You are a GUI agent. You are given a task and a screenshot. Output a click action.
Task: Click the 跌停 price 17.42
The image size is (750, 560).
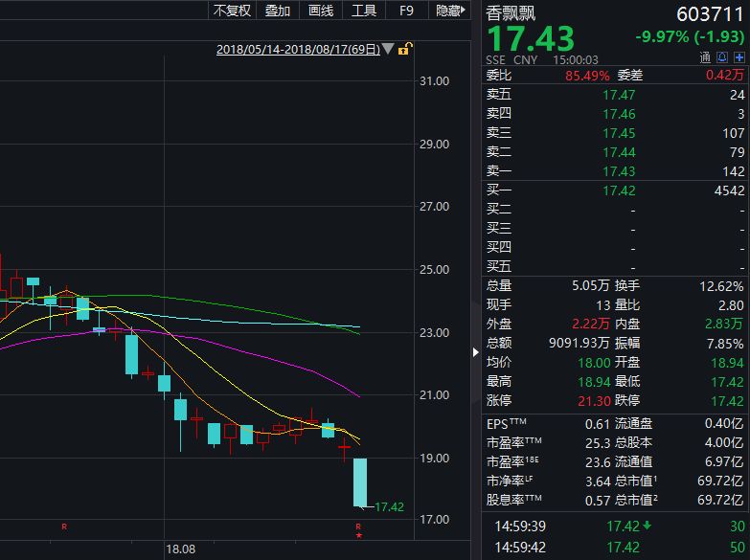728,401
